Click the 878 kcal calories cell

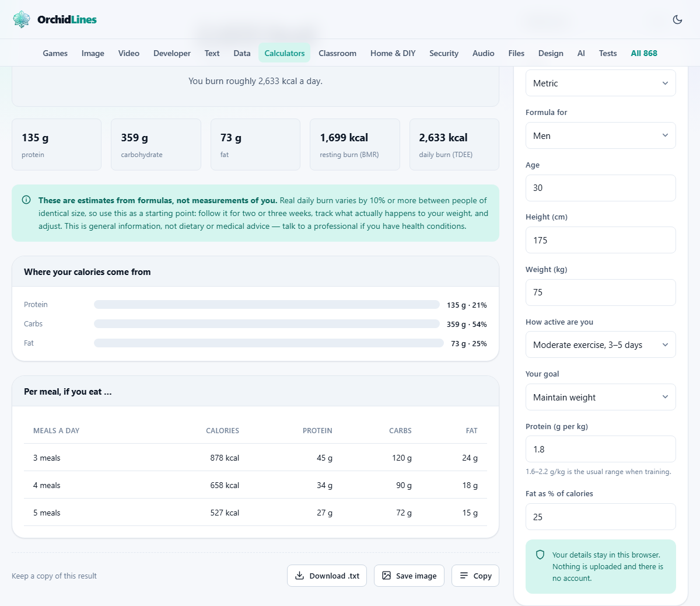[x=225, y=458]
